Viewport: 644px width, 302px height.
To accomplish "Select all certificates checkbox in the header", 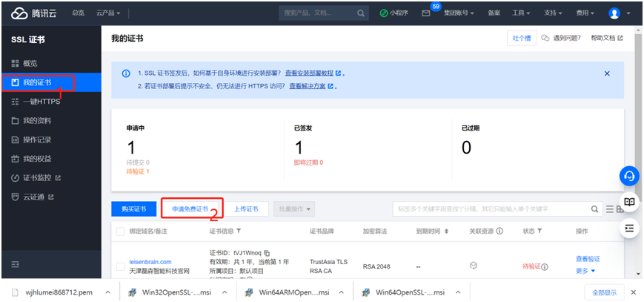I will tap(120, 232).
